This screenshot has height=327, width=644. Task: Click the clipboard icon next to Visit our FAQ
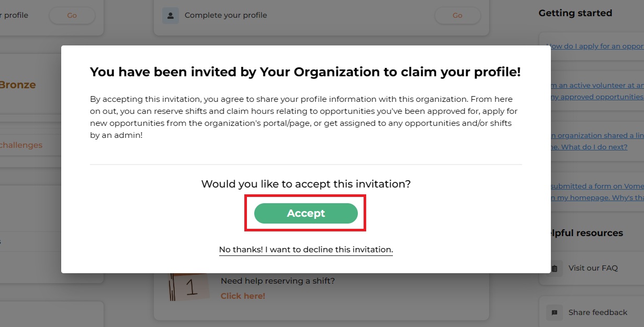555,268
